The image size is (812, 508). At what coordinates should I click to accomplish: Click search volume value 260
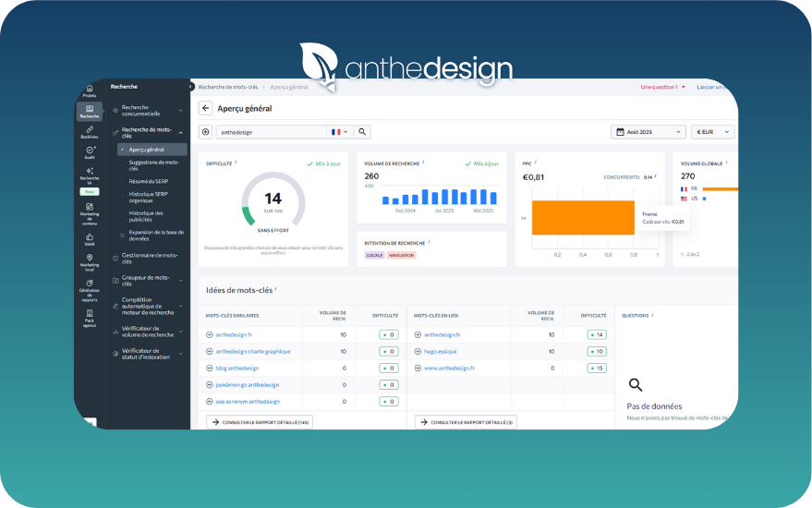pos(372,176)
